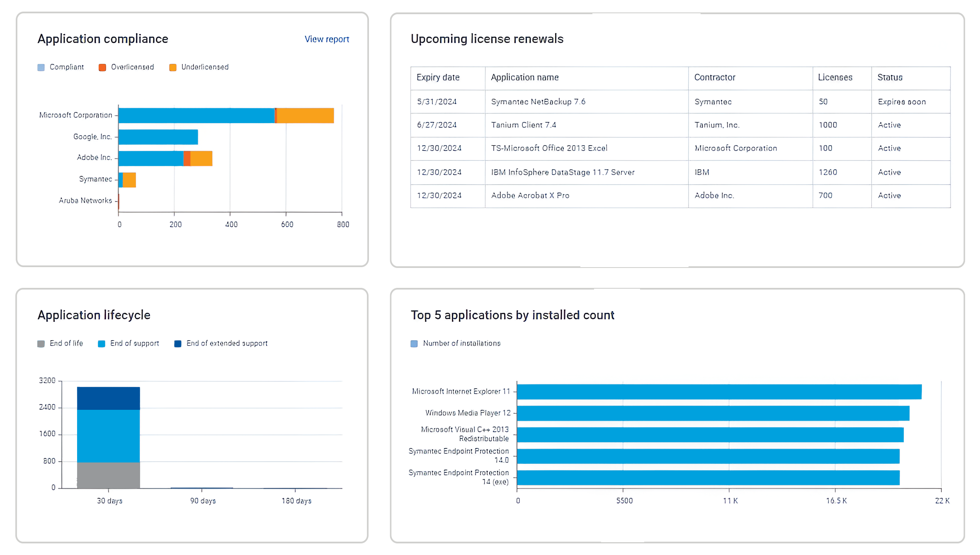
Task: Toggle the End of life legend swatch
Action: 41,344
